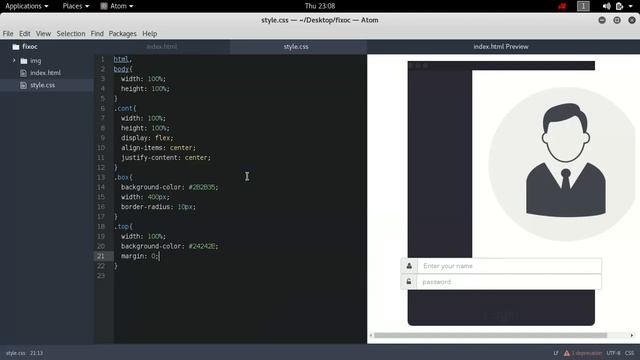Click the preview scrollbar left arrow

pyautogui.click(x=371, y=336)
